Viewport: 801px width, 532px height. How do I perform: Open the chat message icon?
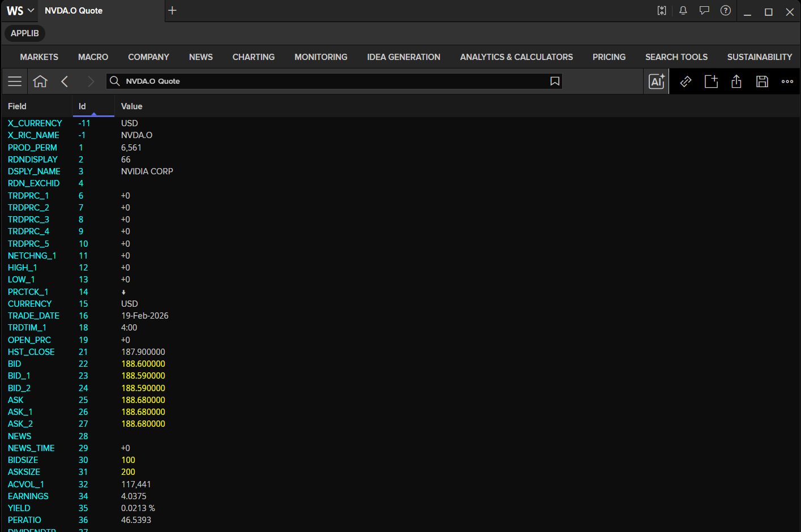704,11
